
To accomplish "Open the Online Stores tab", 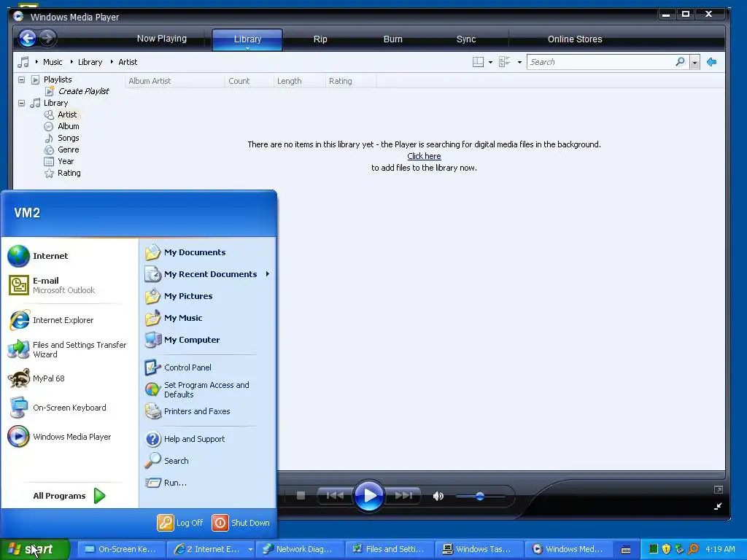I will (x=575, y=39).
